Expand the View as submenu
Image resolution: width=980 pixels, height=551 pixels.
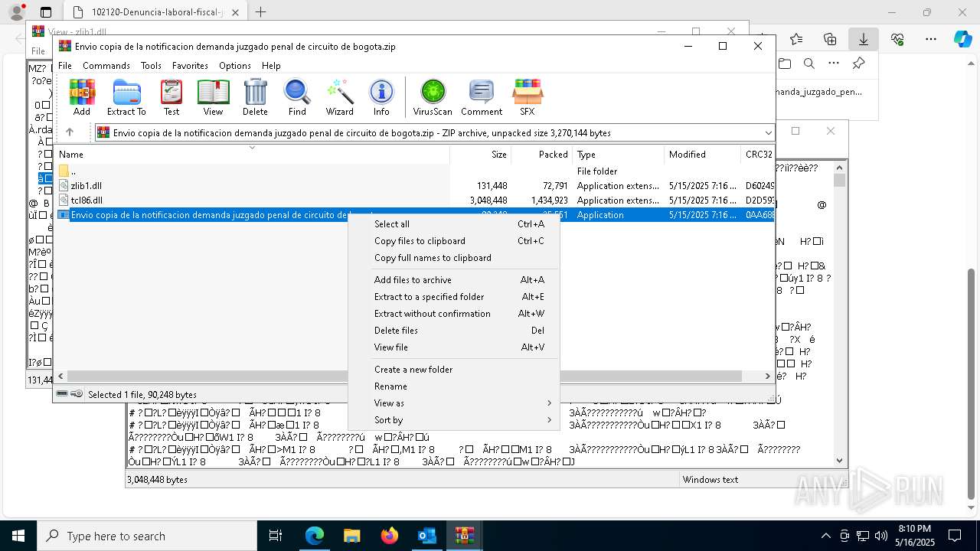coord(454,403)
